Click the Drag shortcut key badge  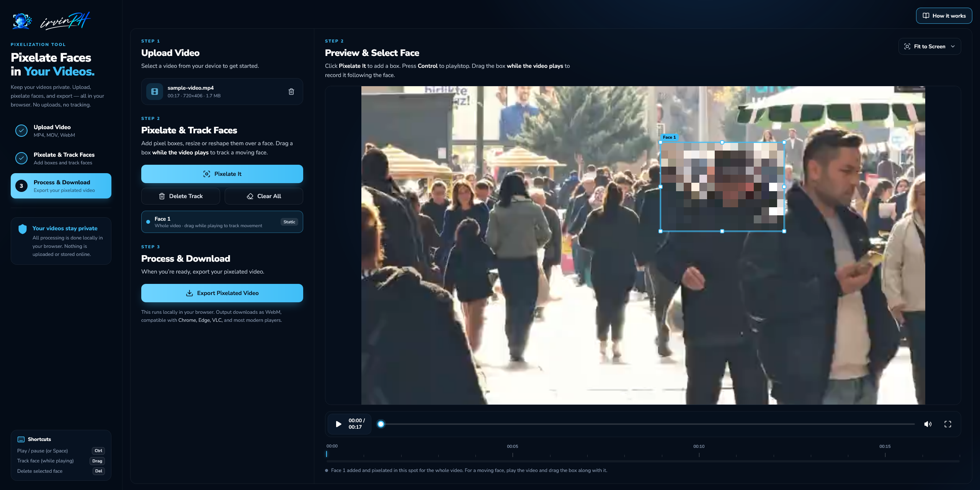(97, 461)
